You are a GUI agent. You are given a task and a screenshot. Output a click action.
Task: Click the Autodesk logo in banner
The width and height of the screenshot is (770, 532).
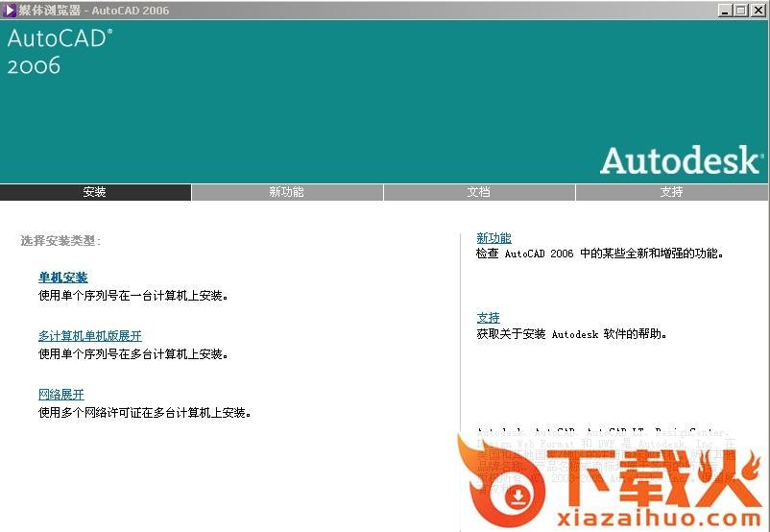(682, 160)
